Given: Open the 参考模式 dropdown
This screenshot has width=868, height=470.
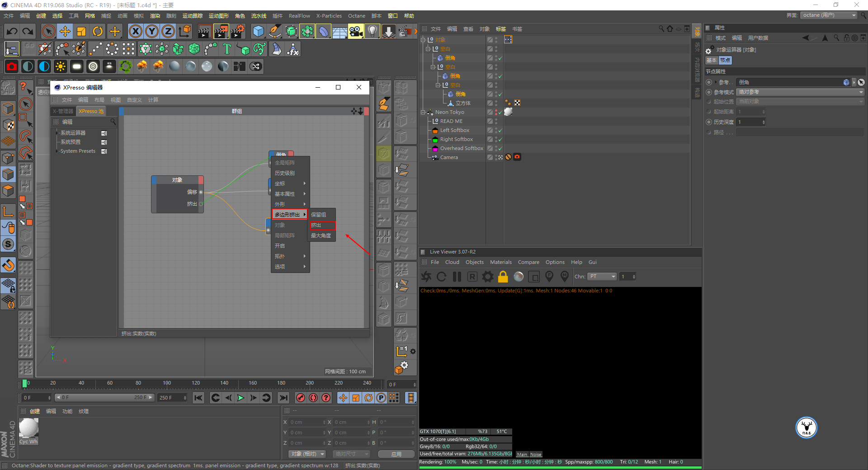Looking at the screenshot, I should point(800,92).
